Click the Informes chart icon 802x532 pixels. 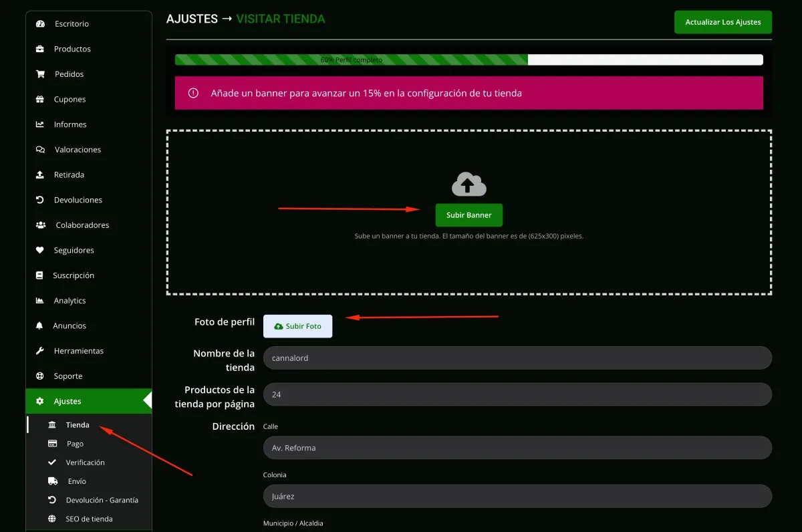click(40, 124)
